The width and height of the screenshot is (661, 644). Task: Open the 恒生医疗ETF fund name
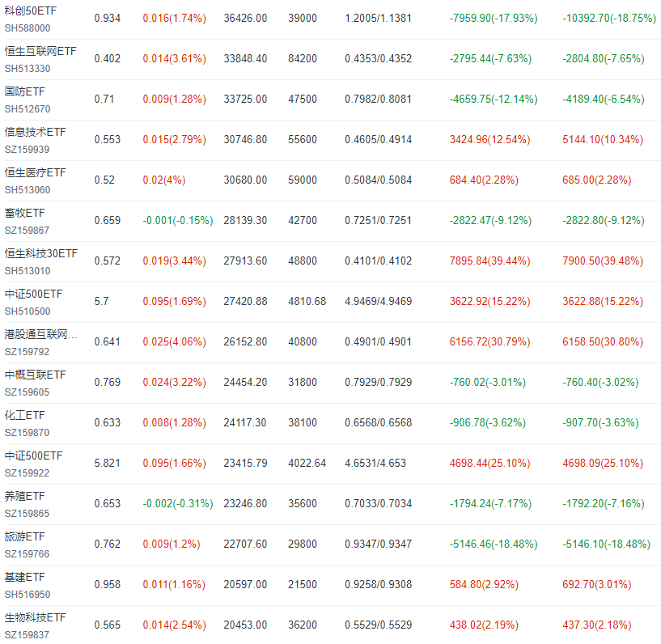pos(35,172)
